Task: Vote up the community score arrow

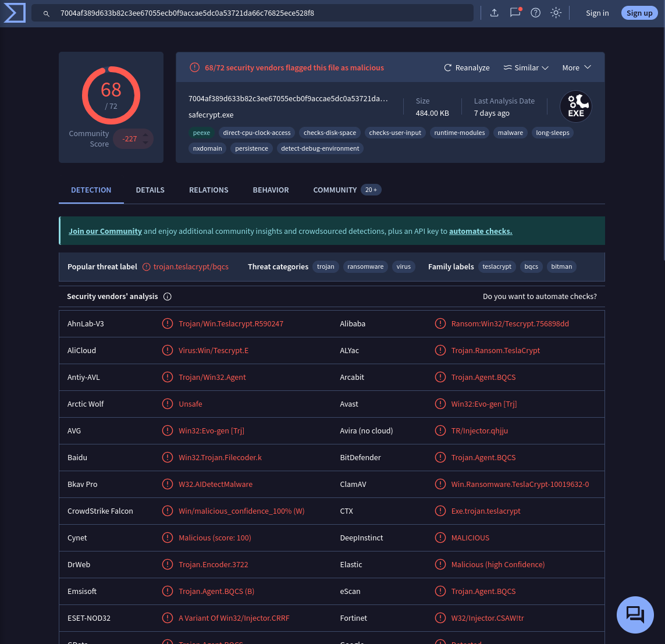Action: pos(145,135)
